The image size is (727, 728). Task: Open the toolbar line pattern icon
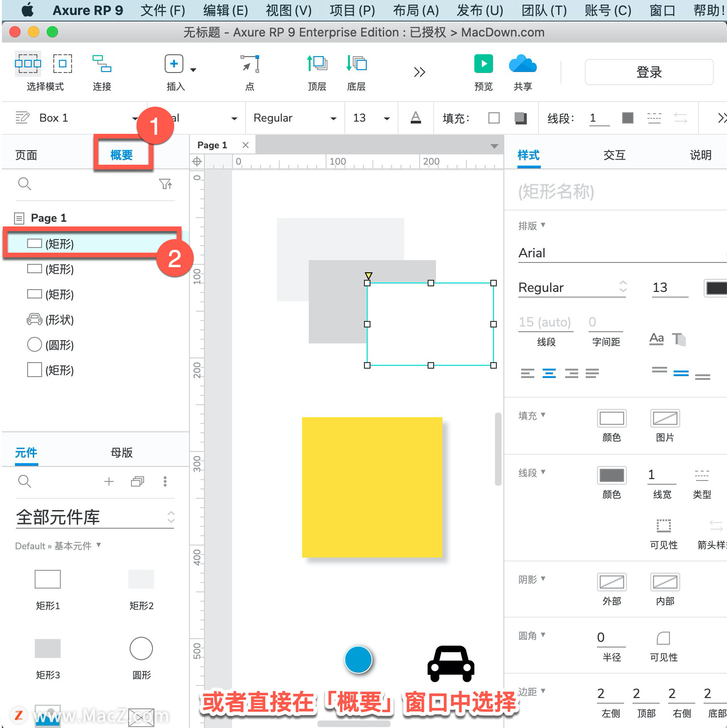coord(654,118)
